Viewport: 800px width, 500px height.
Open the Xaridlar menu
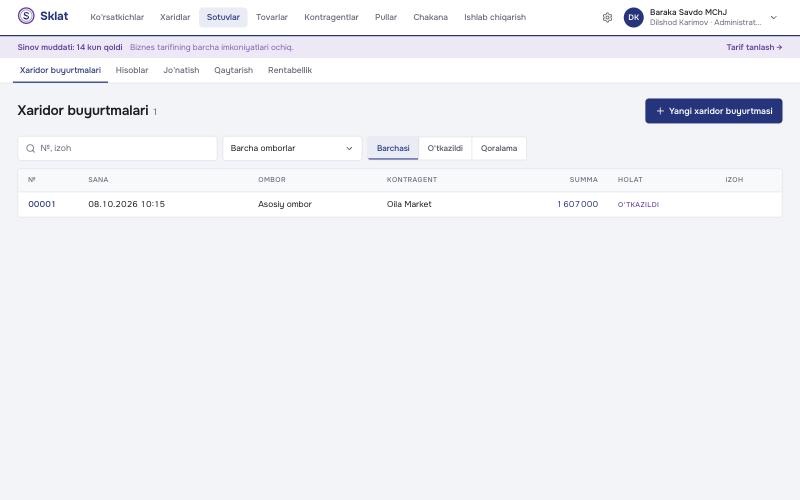tap(175, 17)
